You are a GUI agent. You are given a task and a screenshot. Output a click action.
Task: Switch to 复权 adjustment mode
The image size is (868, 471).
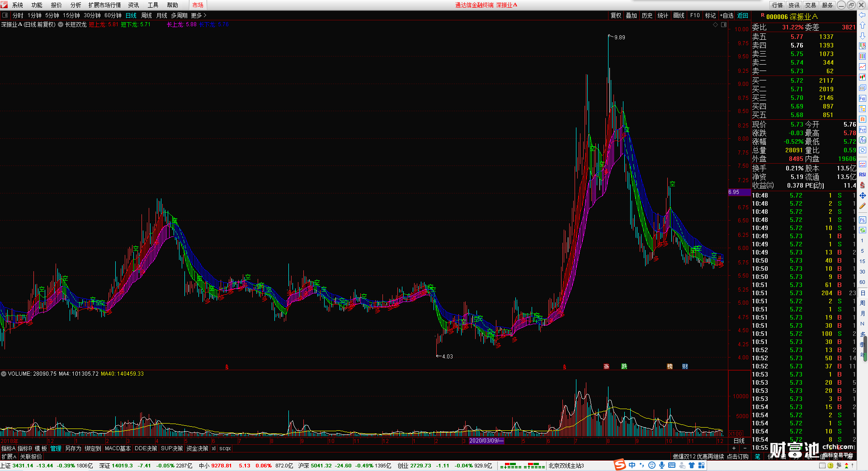[x=616, y=15]
